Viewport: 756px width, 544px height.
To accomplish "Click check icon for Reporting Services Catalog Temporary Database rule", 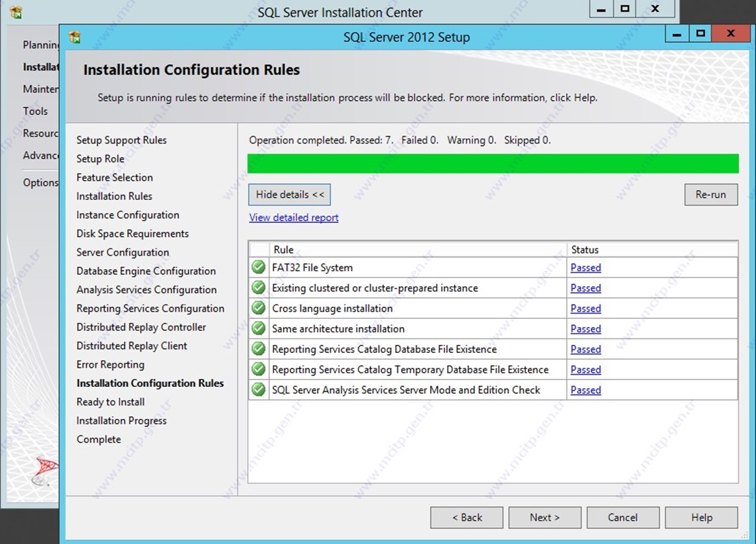I will [259, 369].
